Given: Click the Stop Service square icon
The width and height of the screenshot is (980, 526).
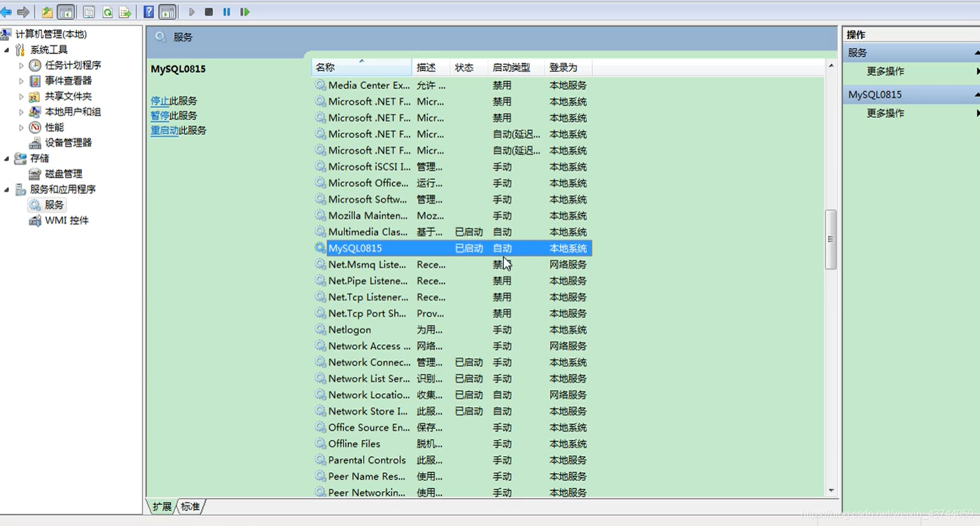Looking at the screenshot, I should 209,12.
